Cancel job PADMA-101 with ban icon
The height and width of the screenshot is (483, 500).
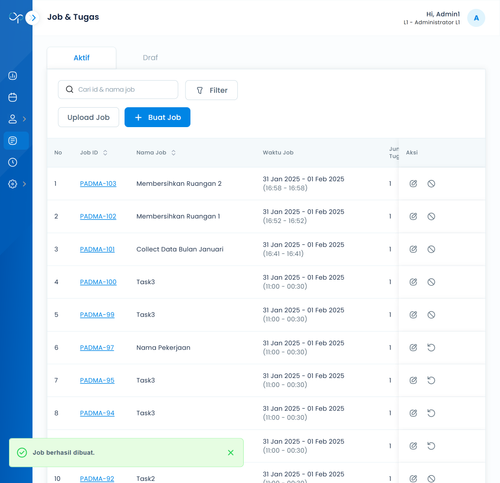pyautogui.click(x=431, y=249)
